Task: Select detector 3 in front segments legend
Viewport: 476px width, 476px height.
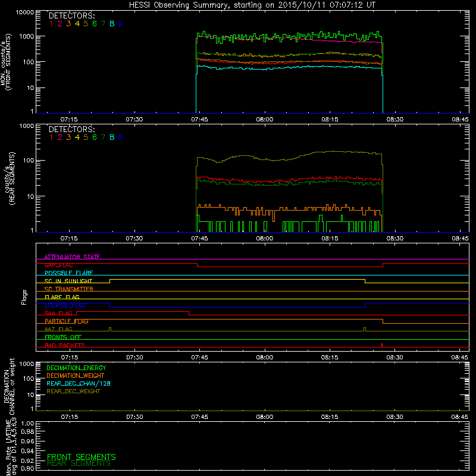Action: (68, 24)
